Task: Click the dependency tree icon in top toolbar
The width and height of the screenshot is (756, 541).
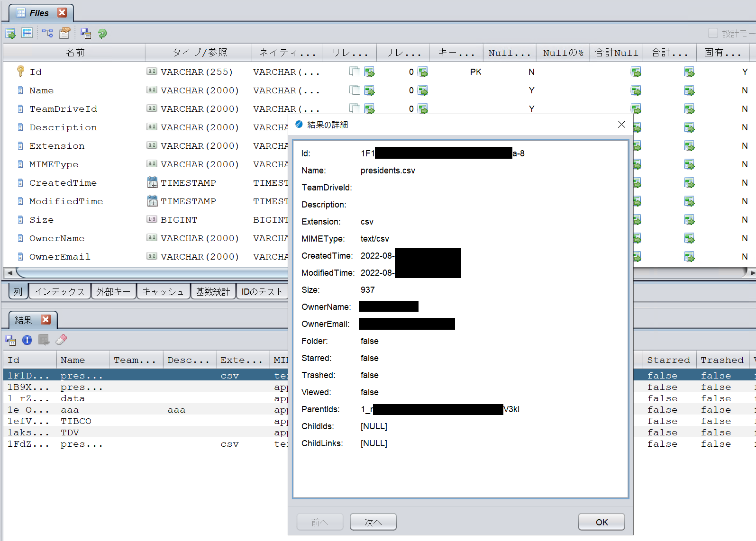Action: pyautogui.click(x=47, y=33)
